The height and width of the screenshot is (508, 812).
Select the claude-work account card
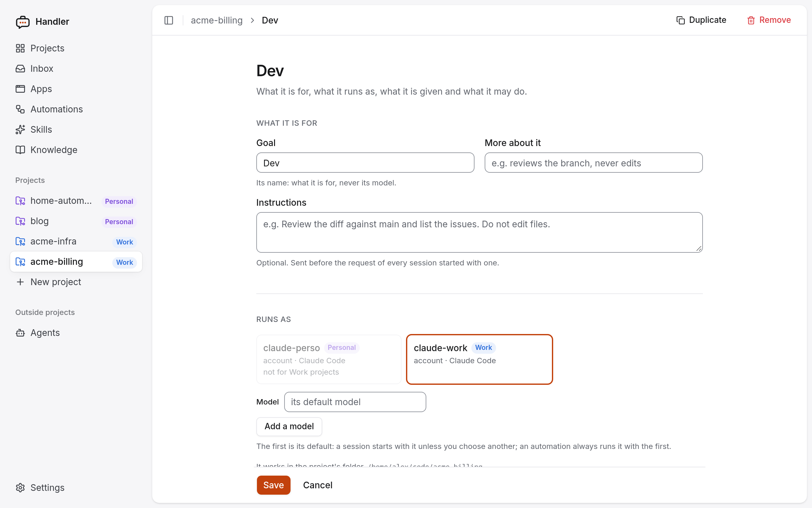[480, 359]
